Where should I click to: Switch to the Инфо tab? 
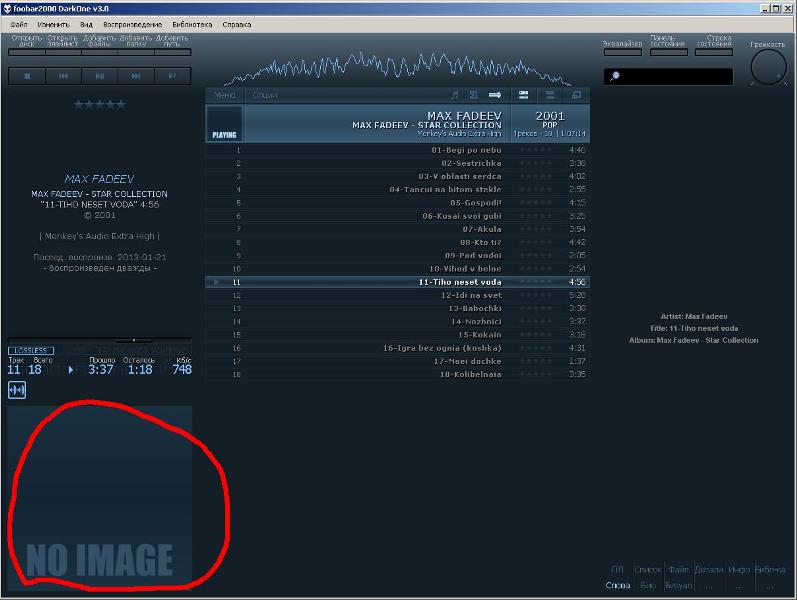739,570
